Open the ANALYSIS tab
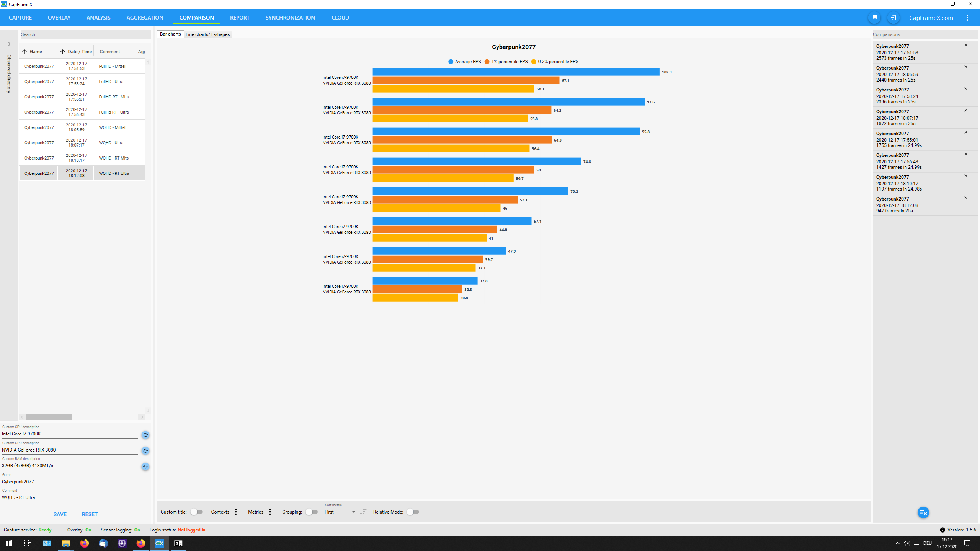The image size is (980, 551). (98, 18)
